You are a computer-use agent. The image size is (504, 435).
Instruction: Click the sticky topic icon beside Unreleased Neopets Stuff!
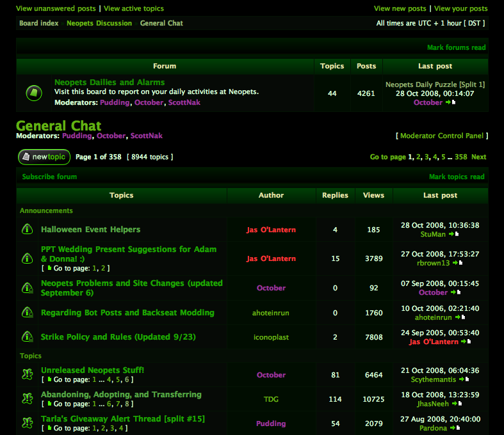pyautogui.click(x=28, y=374)
